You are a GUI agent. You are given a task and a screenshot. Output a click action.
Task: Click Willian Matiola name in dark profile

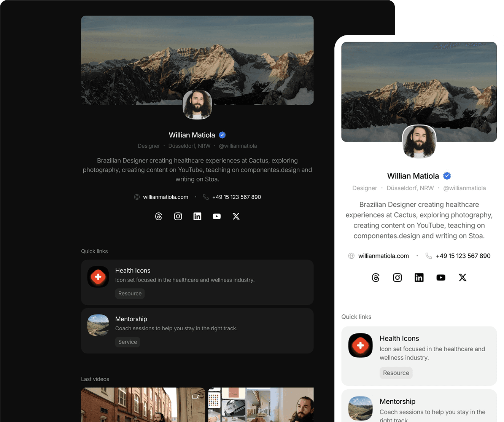click(192, 135)
